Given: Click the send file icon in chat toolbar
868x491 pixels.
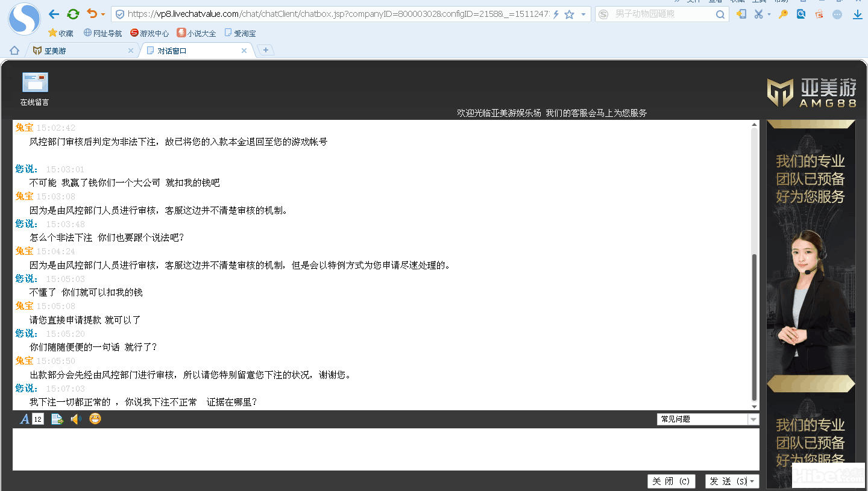Looking at the screenshot, I should click(57, 419).
